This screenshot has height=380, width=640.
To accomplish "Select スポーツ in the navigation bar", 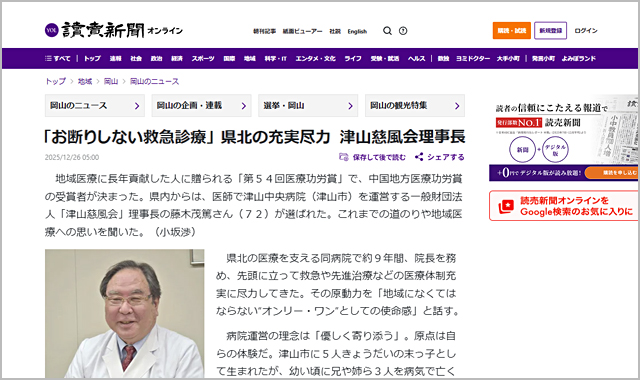I will click(x=203, y=58).
